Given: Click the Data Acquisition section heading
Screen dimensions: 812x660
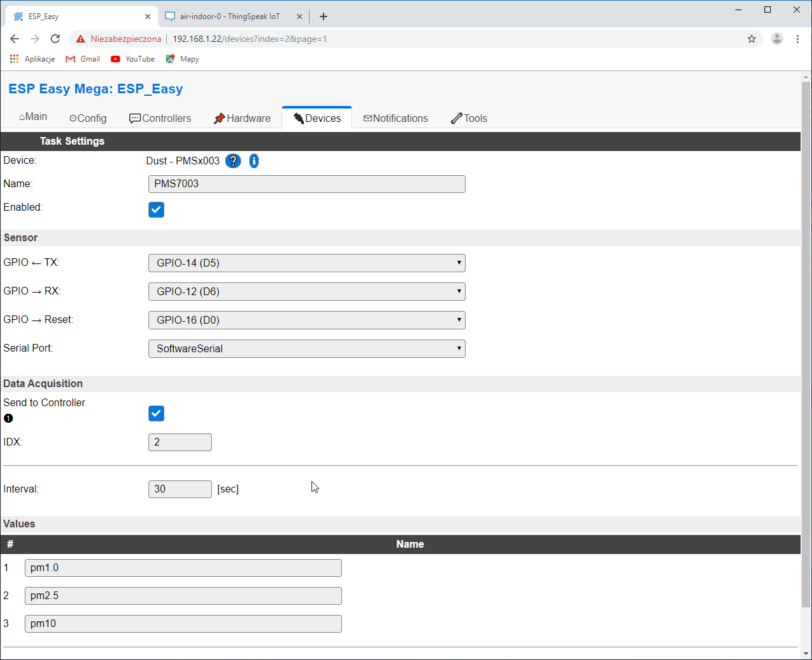Looking at the screenshot, I should coord(43,383).
